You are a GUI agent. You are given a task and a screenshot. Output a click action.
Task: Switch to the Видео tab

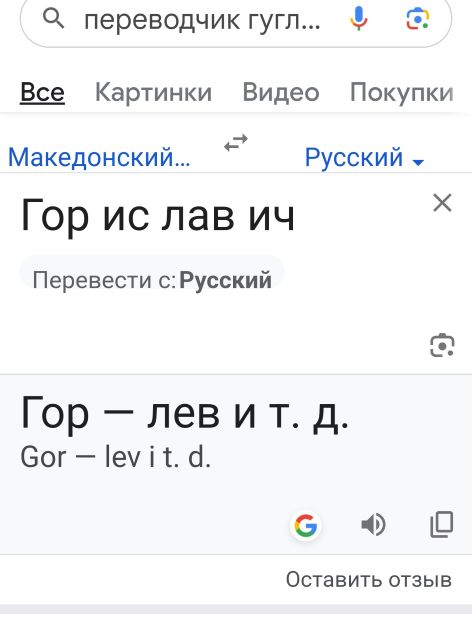click(x=281, y=92)
